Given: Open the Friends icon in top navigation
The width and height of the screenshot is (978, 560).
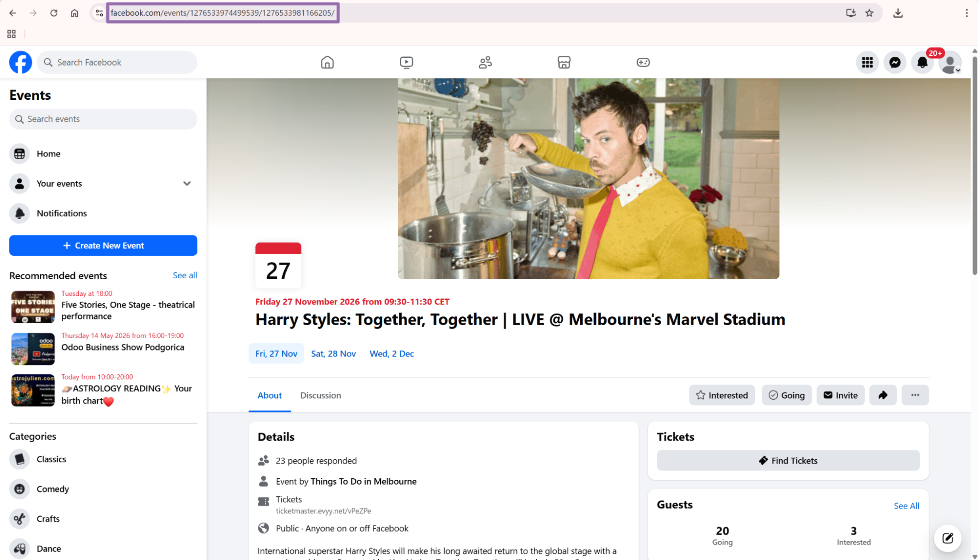Looking at the screenshot, I should [485, 62].
